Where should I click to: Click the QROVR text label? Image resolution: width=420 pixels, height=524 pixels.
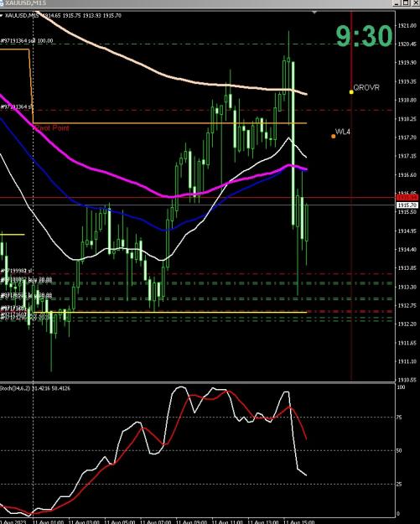(366, 87)
